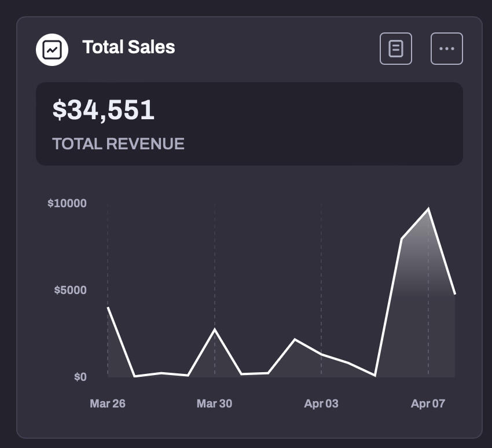This screenshot has height=448, width=492.
Task: Click the small peak before Apr 03
Action: 295,339
